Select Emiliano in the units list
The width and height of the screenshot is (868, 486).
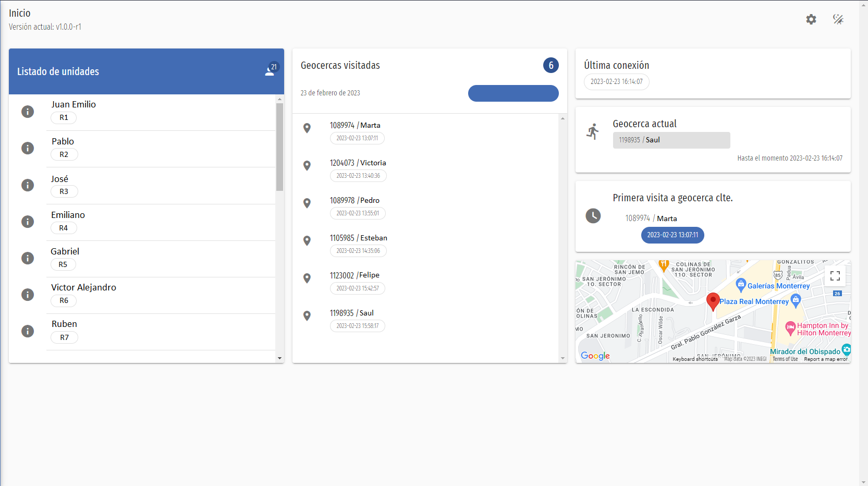point(68,215)
